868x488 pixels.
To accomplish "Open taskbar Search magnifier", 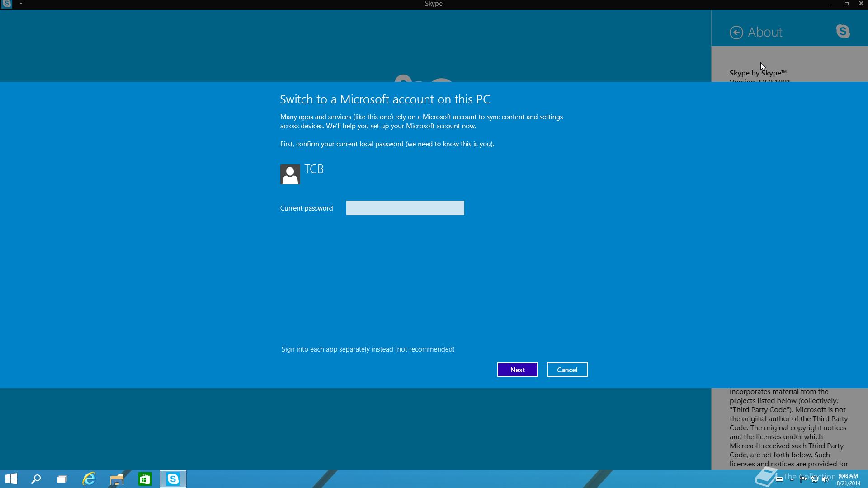I will click(x=36, y=479).
